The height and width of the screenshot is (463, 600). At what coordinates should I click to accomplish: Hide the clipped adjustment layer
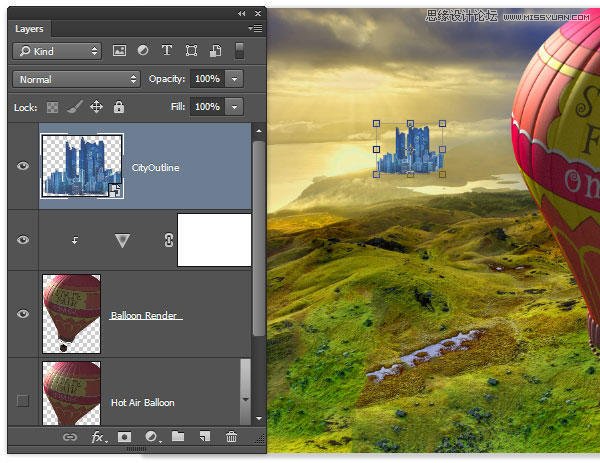23,240
